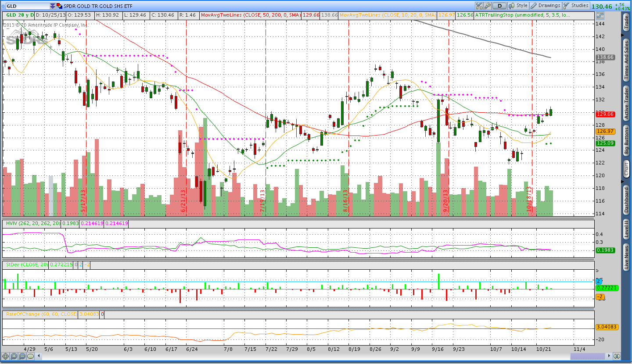This screenshot has height=364, width=632.
Task: Open Dashboard sidebar tab
Action: click(626, 200)
